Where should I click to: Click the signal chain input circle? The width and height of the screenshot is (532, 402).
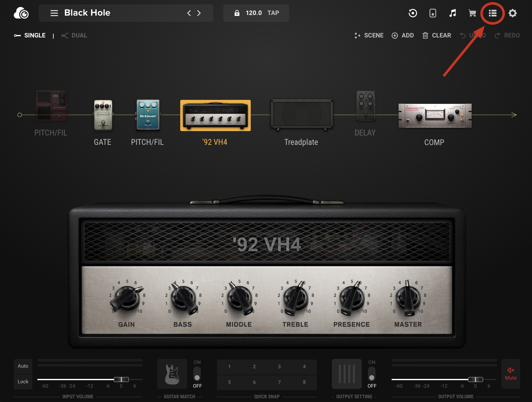pos(20,115)
